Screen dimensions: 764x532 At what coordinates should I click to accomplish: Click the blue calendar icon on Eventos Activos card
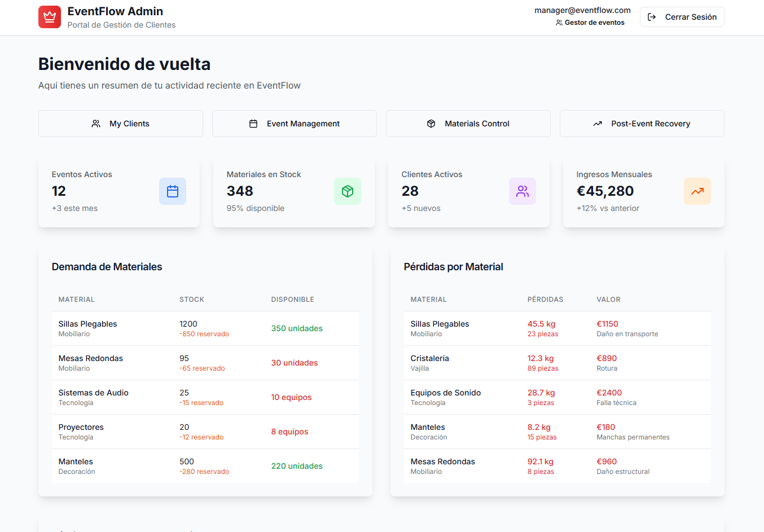(173, 191)
